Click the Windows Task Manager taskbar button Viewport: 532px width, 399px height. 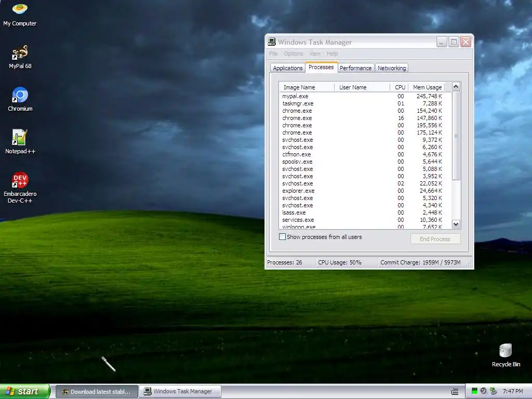tap(180, 392)
